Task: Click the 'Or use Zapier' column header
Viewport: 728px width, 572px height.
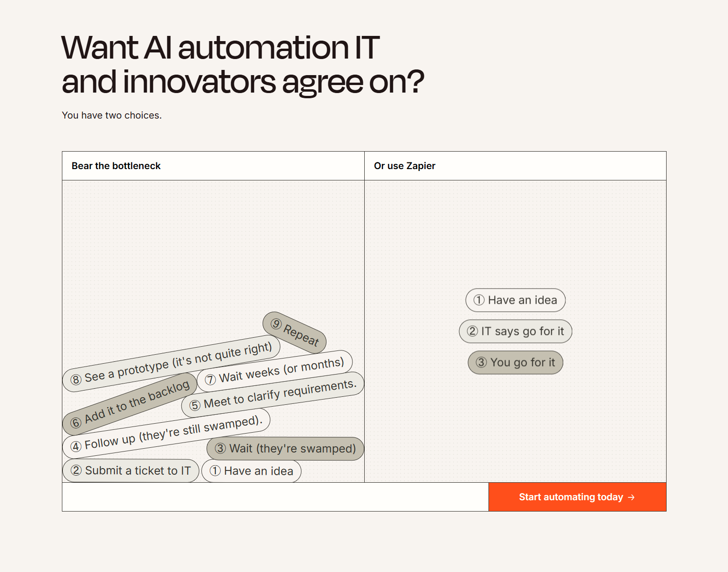Action: 404,166
